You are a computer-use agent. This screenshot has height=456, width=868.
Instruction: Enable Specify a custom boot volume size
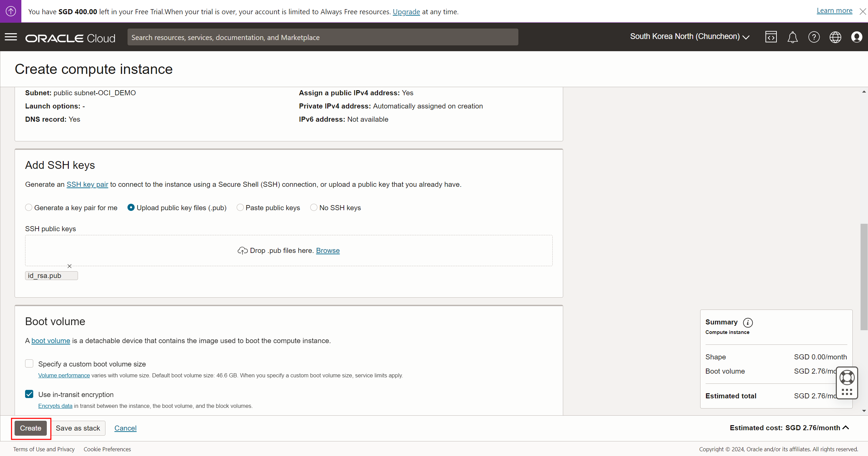29,364
